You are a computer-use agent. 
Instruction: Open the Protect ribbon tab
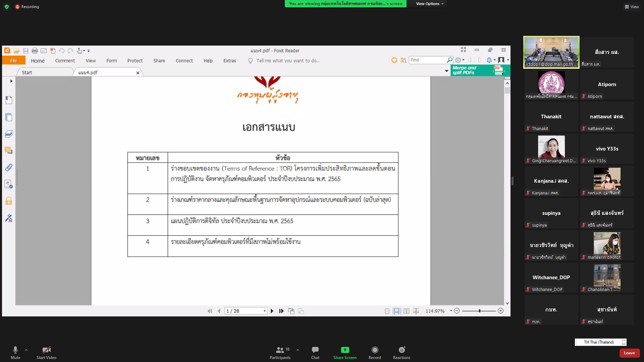pos(135,61)
